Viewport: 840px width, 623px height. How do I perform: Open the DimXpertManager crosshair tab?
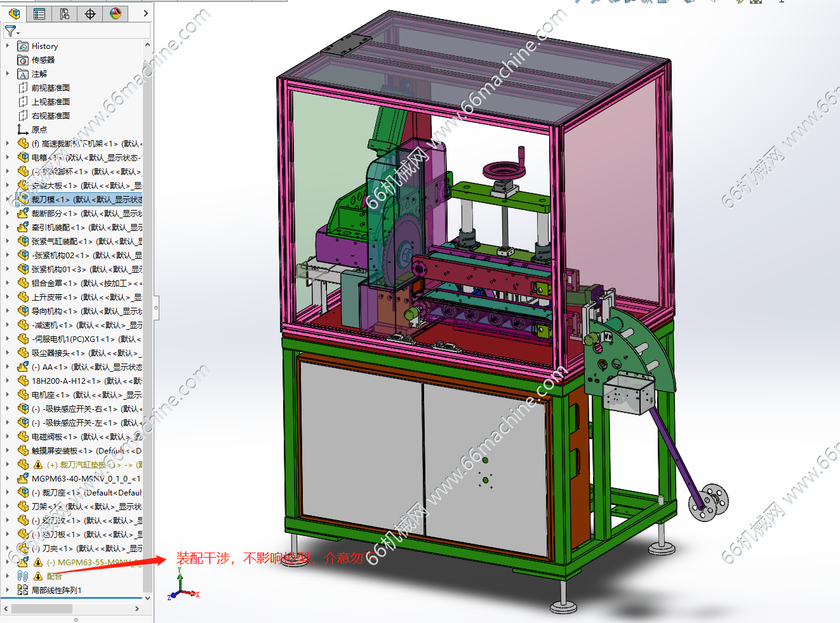pyautogui.click(x=90, y=13)
